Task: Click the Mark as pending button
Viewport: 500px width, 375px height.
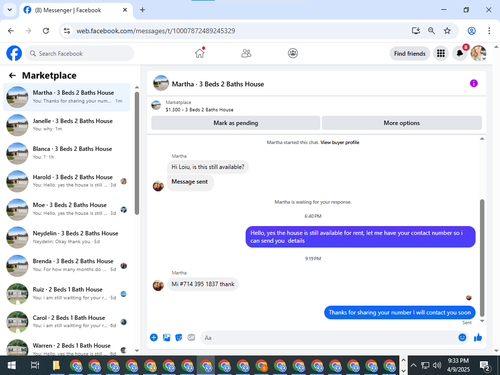Action: point(236,123)
